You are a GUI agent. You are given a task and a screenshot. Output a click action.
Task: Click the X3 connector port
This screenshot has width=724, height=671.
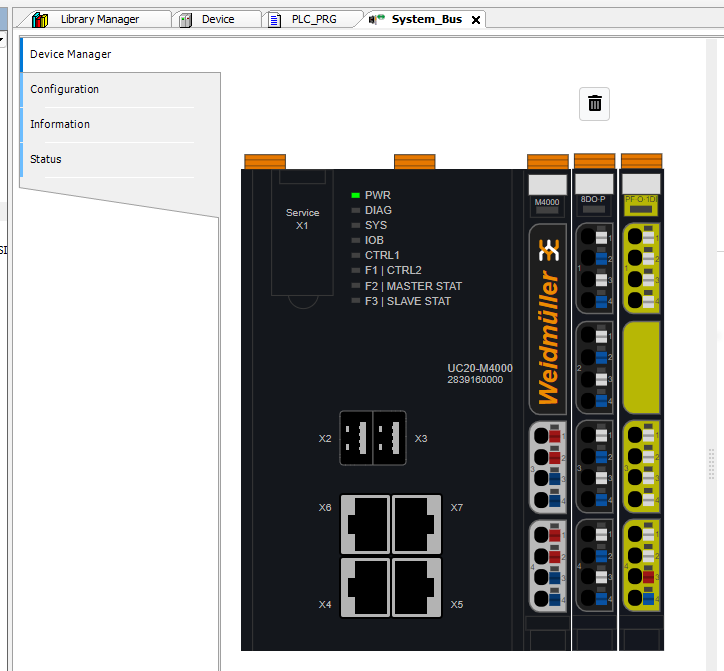tap(390, 438)
